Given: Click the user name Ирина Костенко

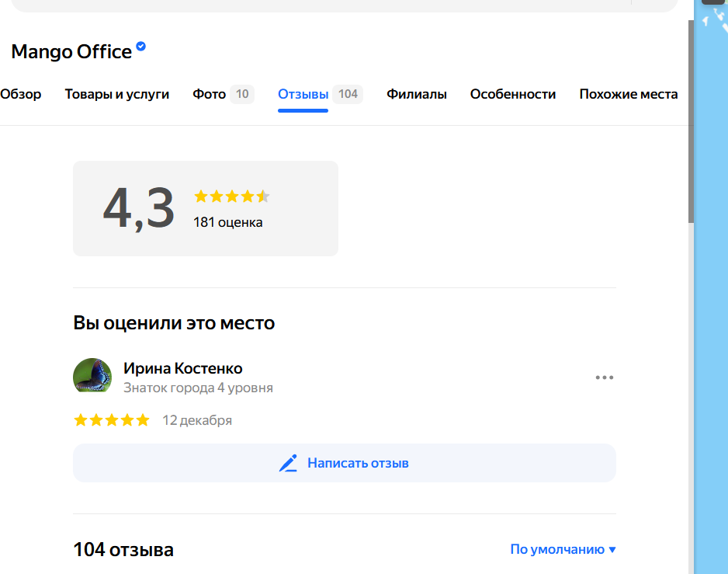Looking at the screenshot, I should (183, 368).
